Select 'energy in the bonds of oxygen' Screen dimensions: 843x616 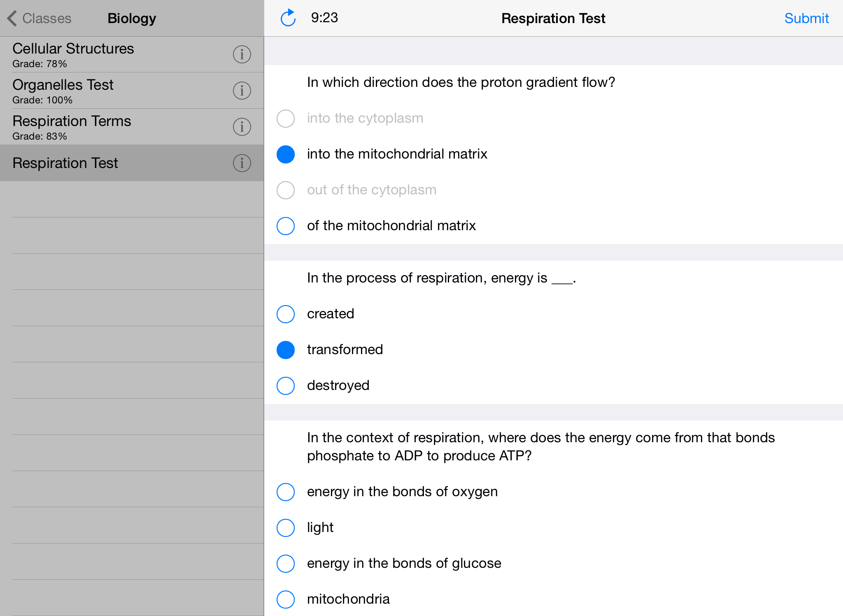pyautogui.click(x=286, y=492)
